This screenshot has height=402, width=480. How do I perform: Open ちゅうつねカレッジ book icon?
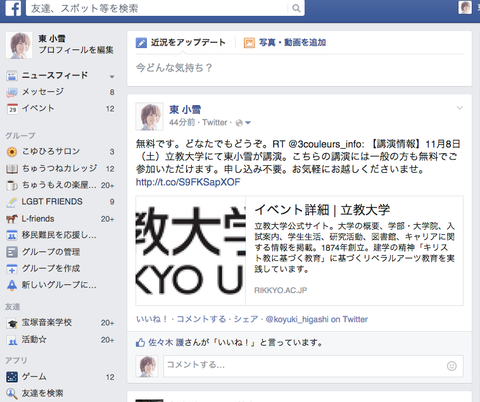pos(12,169)
